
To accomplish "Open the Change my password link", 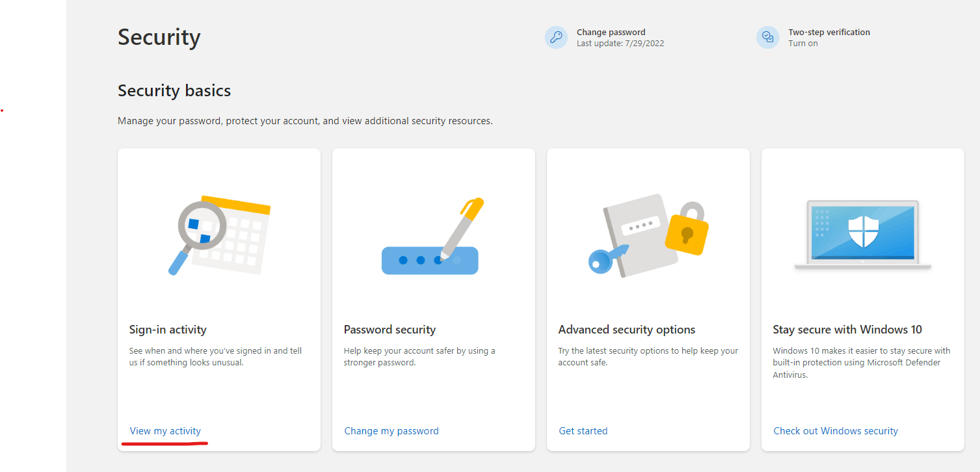I will click(391, 431).
